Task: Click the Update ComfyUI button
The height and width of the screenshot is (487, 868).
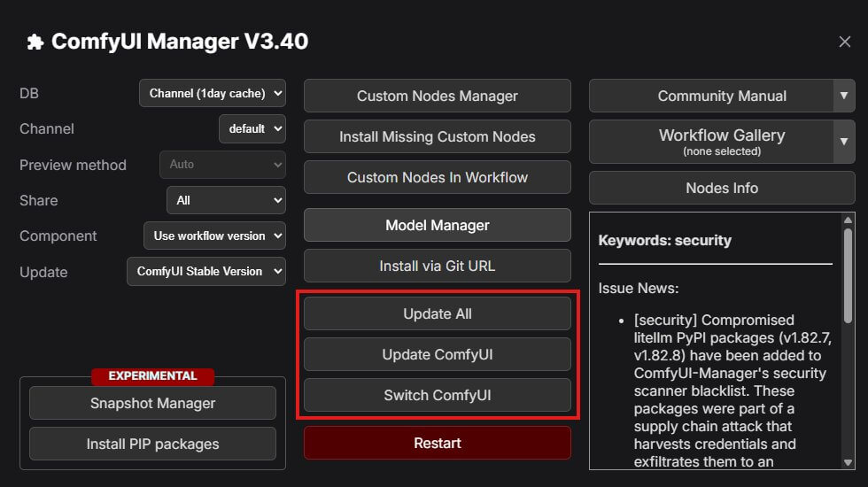Action: (438, 354)
